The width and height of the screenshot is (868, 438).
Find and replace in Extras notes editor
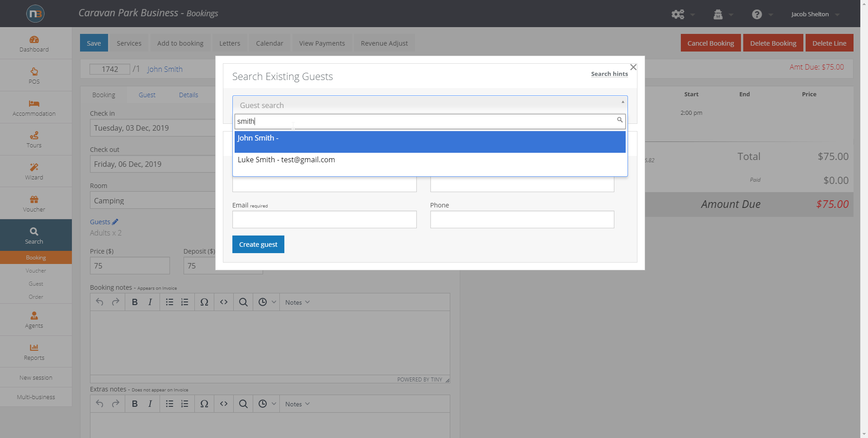(x=243, y=404)
